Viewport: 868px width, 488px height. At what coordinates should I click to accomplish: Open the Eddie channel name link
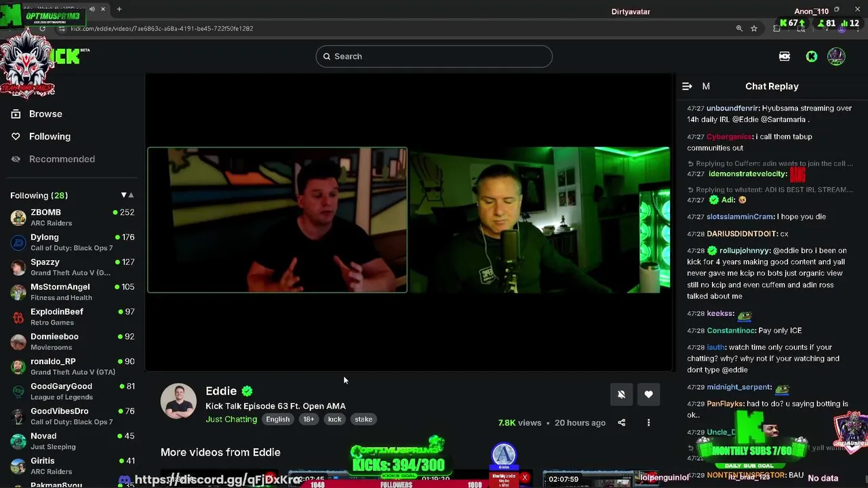[x=221, y=391]
